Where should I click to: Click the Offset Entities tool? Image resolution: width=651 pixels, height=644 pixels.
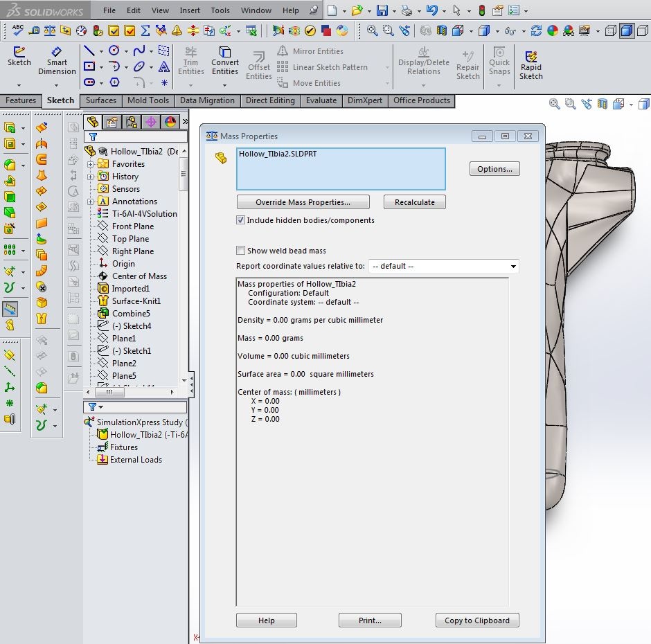258,65
